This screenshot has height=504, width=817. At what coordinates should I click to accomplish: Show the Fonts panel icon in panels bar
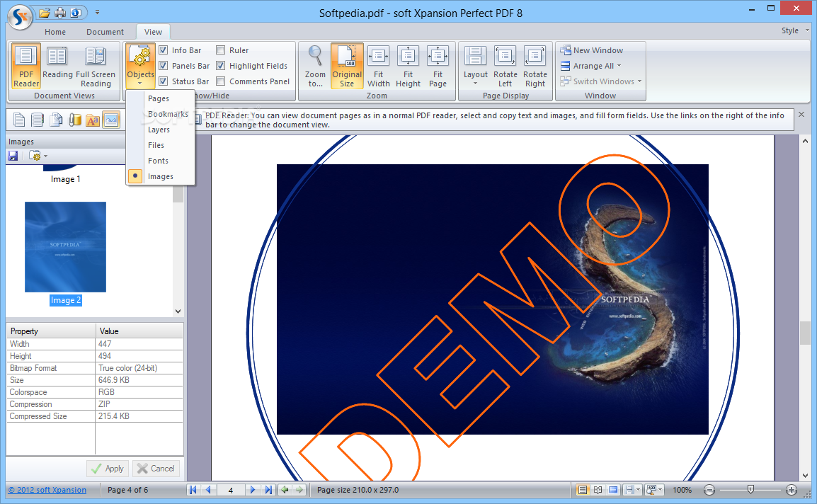93,120
